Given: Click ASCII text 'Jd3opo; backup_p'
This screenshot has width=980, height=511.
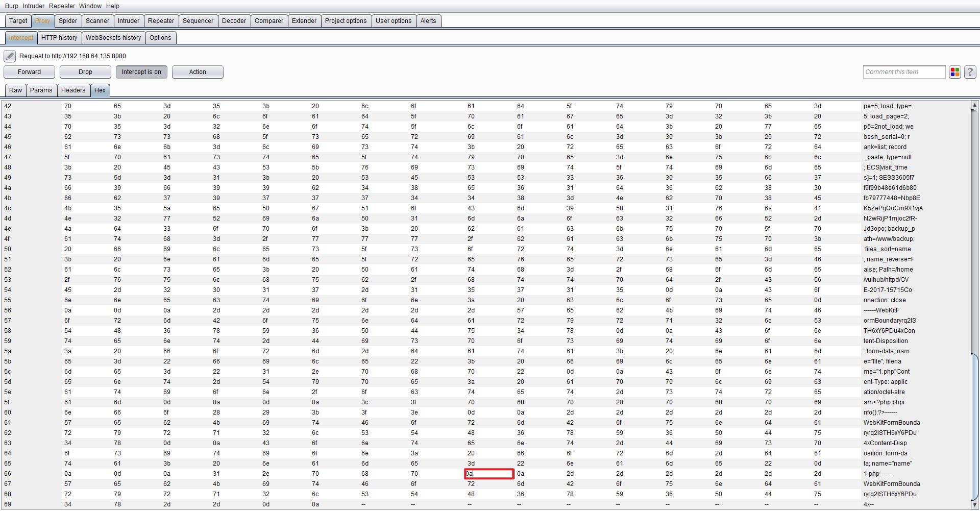Looking at the screenshot, I should (x=889, y=229).
